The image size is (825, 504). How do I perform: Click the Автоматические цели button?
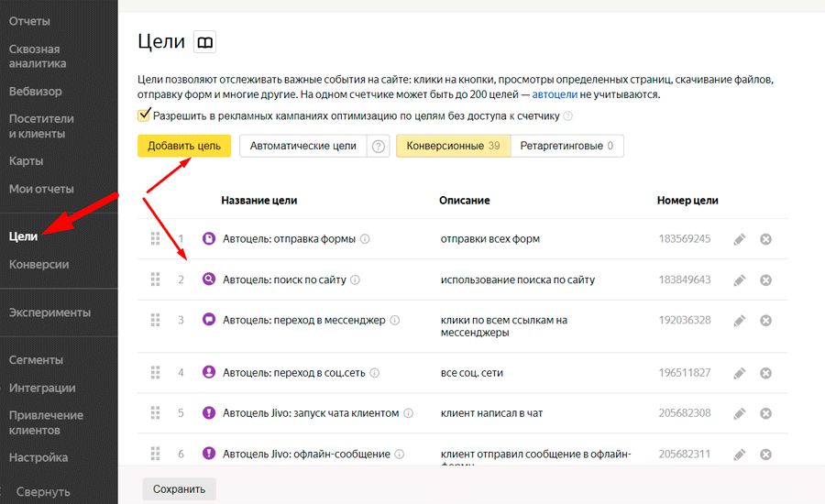pos(303,147)
